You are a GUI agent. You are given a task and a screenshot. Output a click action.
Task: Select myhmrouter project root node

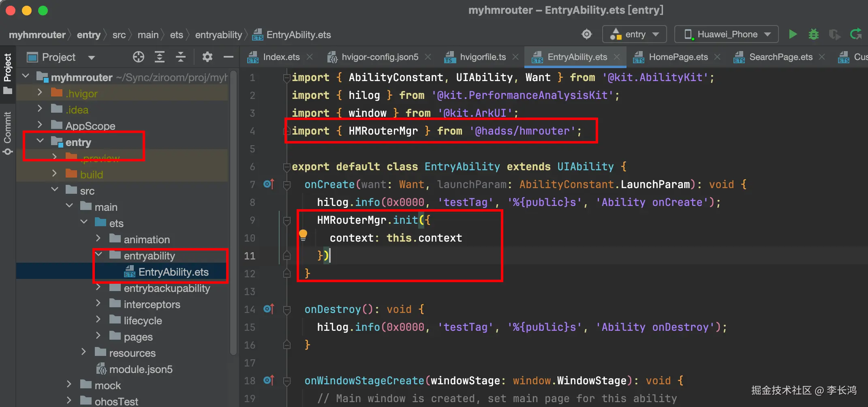coord(81,77)
